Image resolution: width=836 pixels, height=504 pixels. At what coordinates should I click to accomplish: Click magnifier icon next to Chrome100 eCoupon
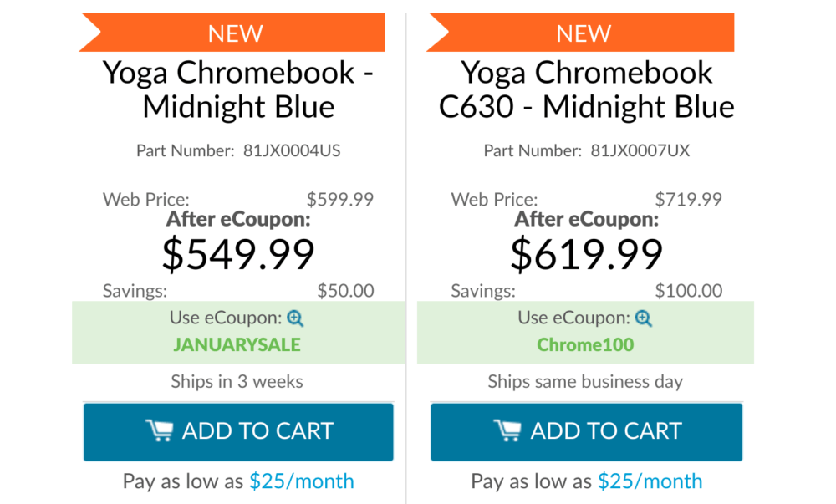pyautogui.click(x=644, y=318)
